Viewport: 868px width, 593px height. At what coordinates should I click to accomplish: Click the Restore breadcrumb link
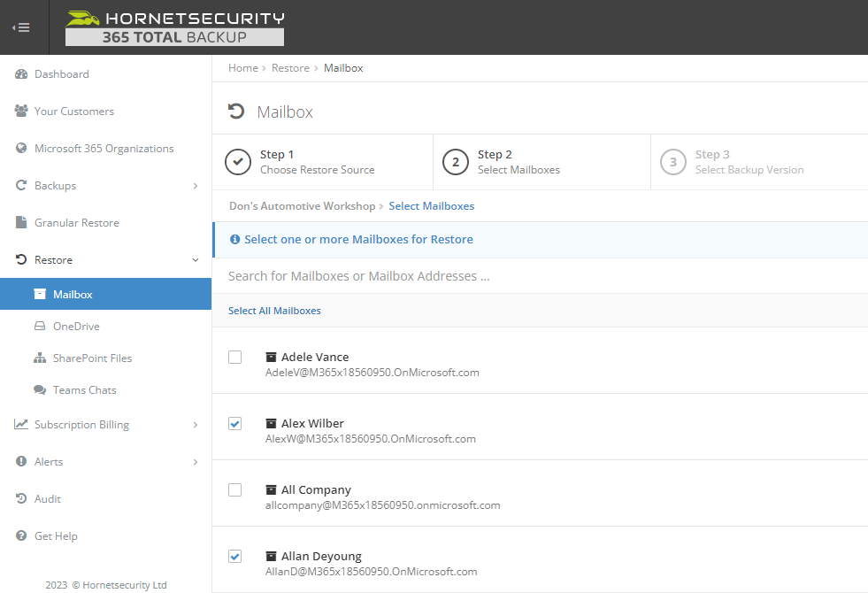(x=290, y=68)
